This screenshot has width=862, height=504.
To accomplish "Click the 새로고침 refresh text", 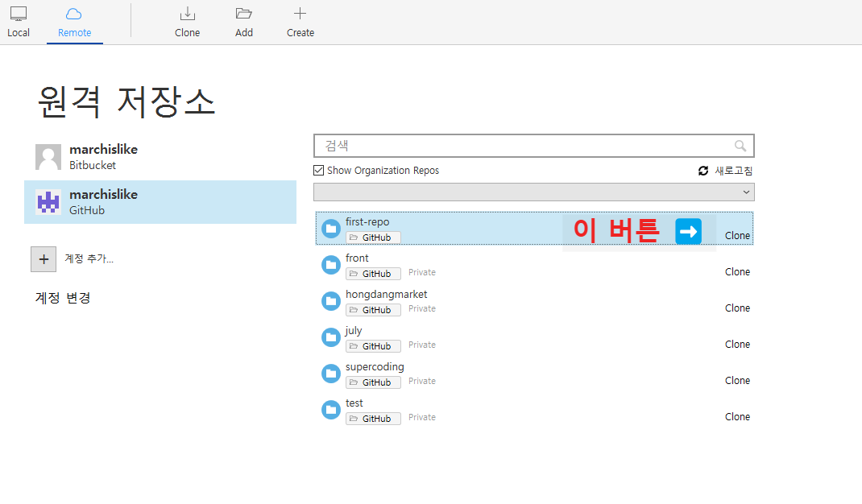I will tap(733, 171).
